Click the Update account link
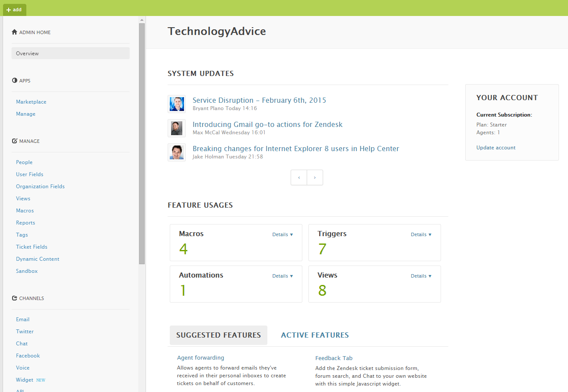Viewport: 568px width, 392px height. coord(495,147)
